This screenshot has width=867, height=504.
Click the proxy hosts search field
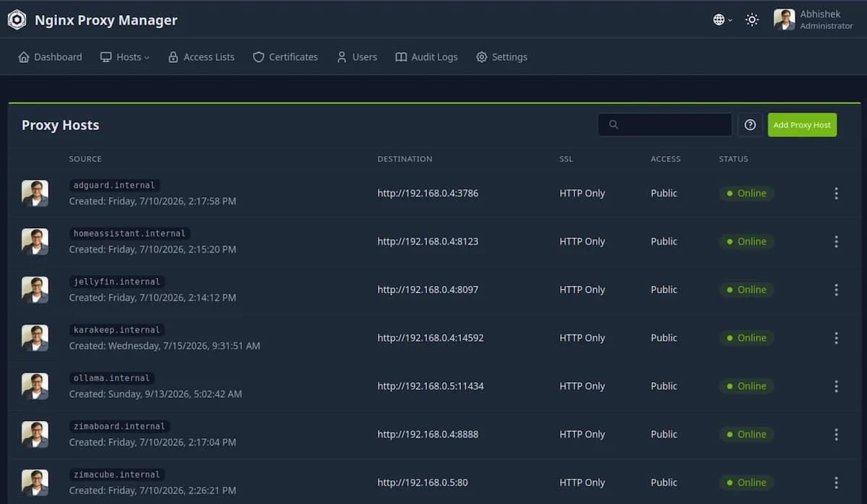(x=665, y=125)
